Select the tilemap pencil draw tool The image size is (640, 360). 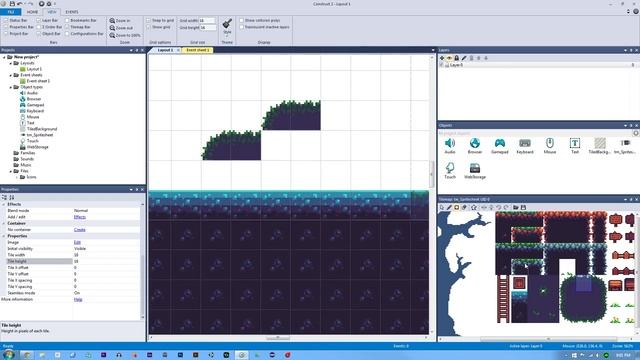449,207
